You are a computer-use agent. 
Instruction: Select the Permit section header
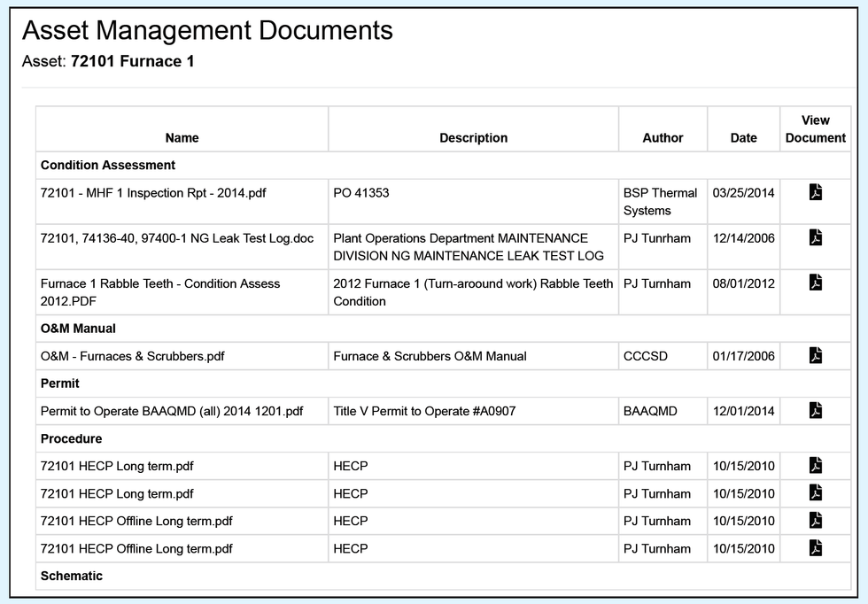coord(58,383)
